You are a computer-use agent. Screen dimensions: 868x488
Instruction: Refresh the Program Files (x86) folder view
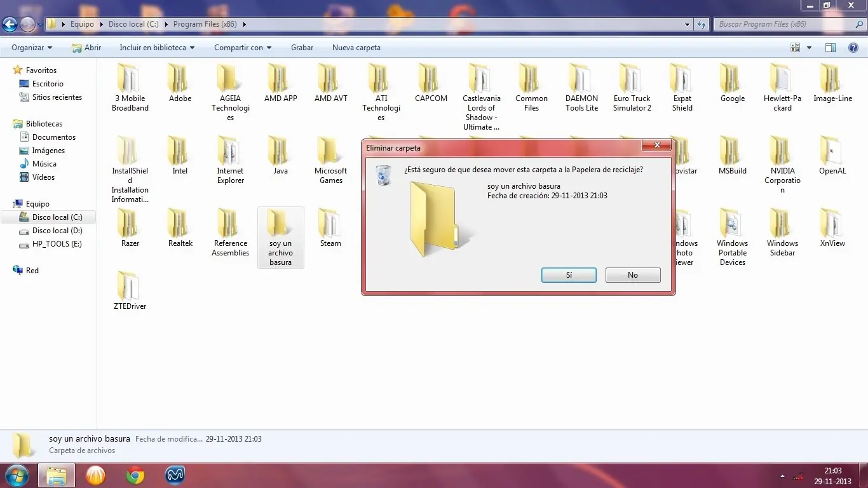(702, 24)
